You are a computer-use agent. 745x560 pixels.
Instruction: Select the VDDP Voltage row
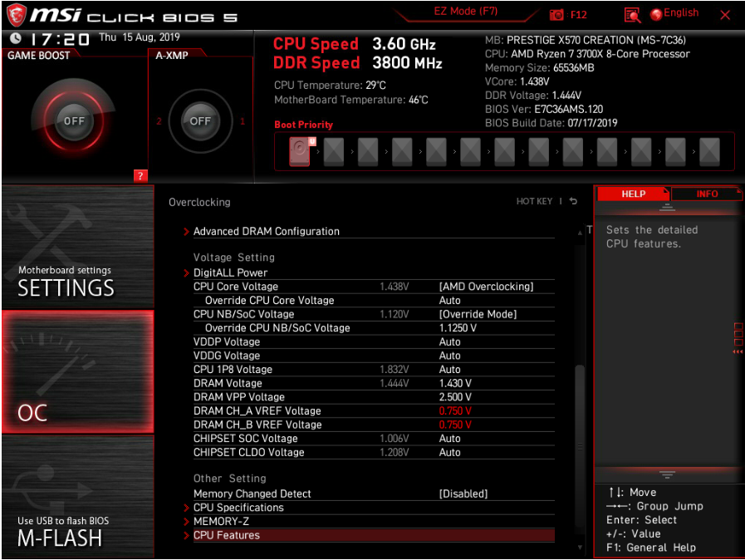tap(374, 341)
